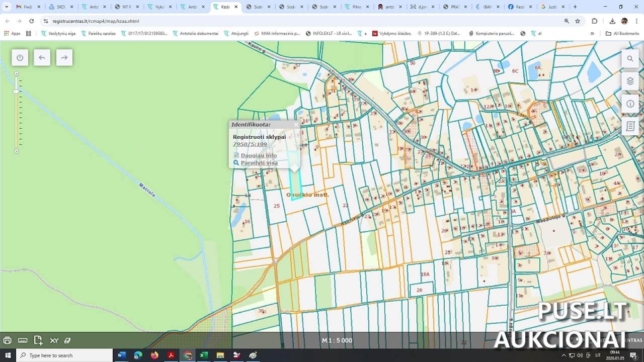The width and height of the screenshot is (644, 362).
Task: Expand hidden bookmarks overflow chevron
Action: (x=592, y=34)
